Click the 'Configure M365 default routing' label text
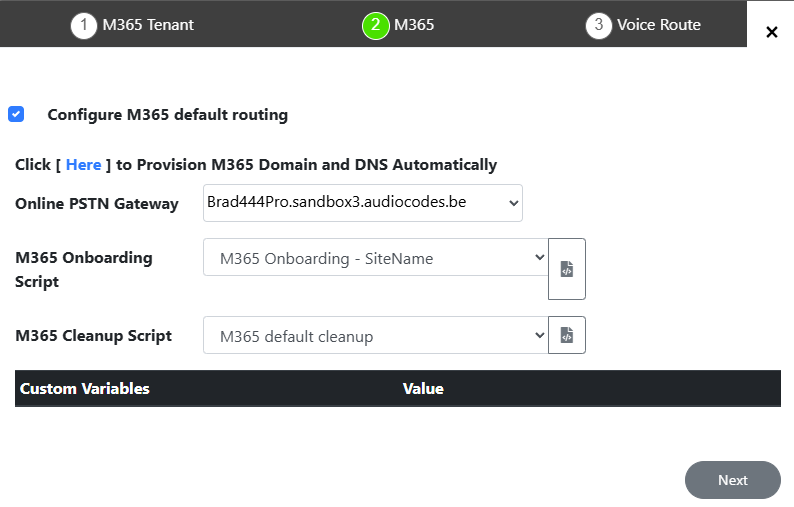The height and width of the screenshot is (507, 794). (x=167, y=114)
